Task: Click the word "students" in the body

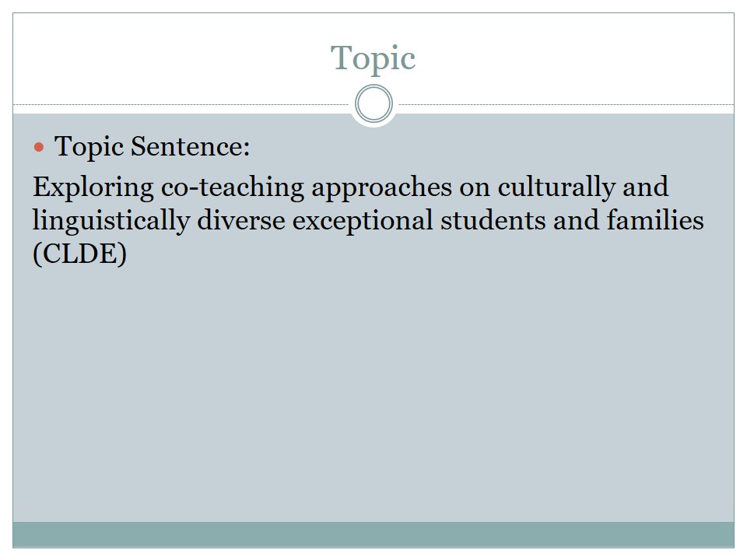Action: 488,221
